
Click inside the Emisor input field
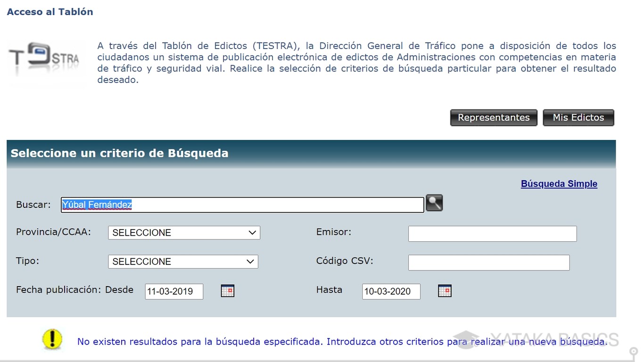(492, 233)
